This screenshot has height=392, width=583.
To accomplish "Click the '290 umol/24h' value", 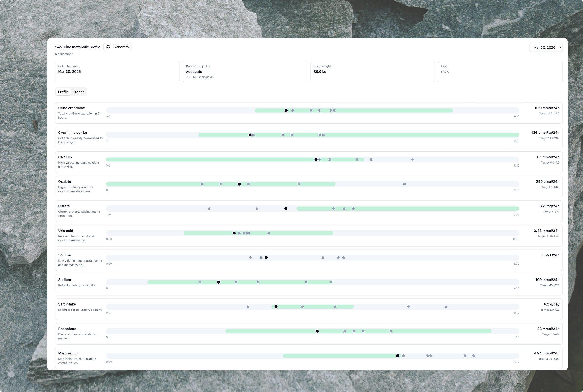I will (x=548, y=181).
